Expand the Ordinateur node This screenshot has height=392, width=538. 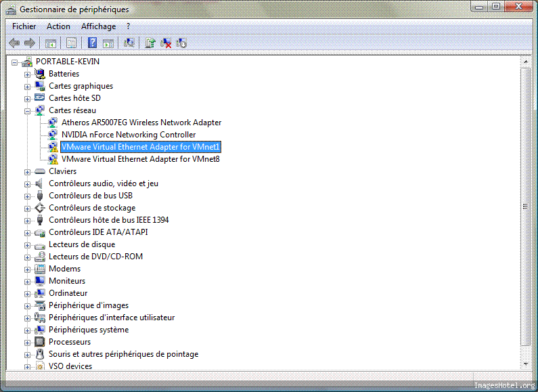pos(27,294)
